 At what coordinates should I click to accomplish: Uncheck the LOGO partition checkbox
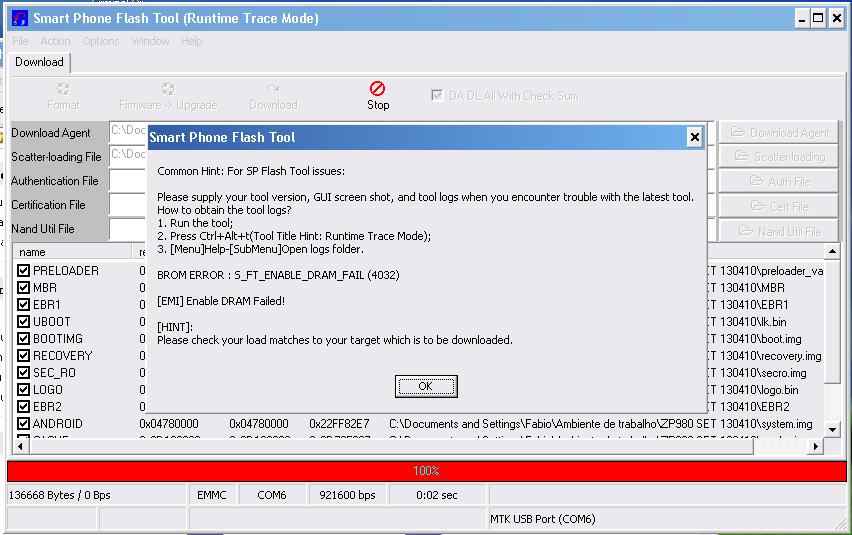tap(23, 389)
